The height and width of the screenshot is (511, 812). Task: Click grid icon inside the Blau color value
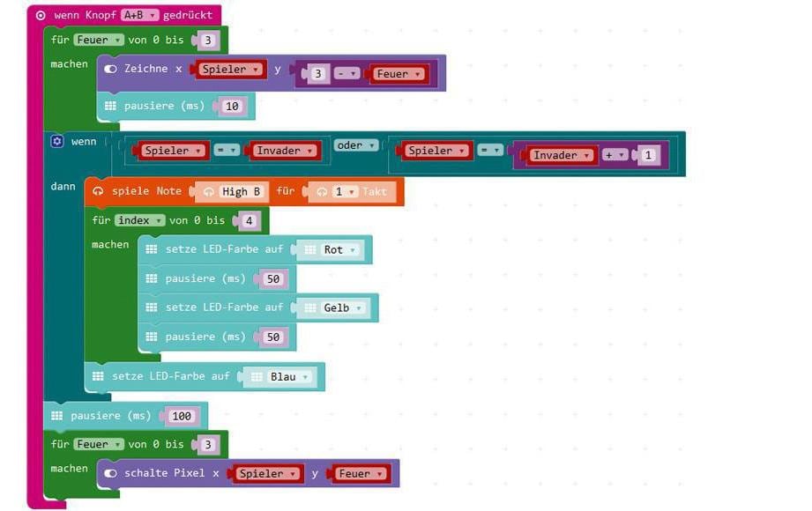[x=257, y=377]
